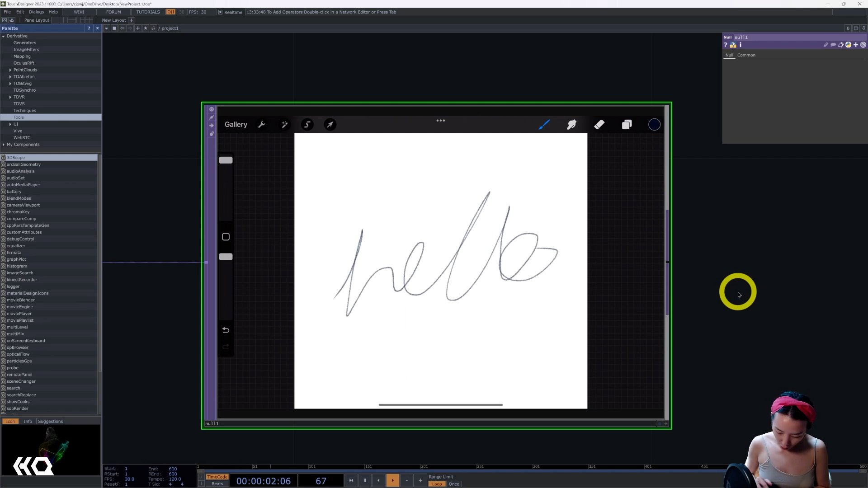Select the eraser tool icon
The image size is (868, 488).
pos(599,125)
